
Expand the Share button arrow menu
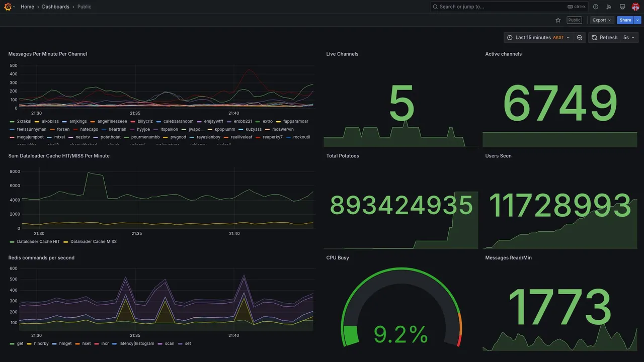(638, 20)
